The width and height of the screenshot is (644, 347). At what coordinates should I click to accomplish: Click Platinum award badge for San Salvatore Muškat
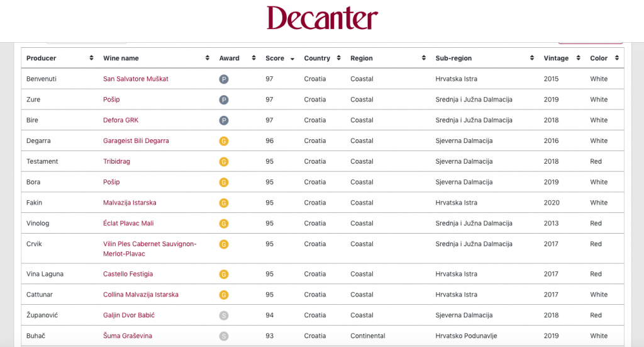tap(224, 79)
